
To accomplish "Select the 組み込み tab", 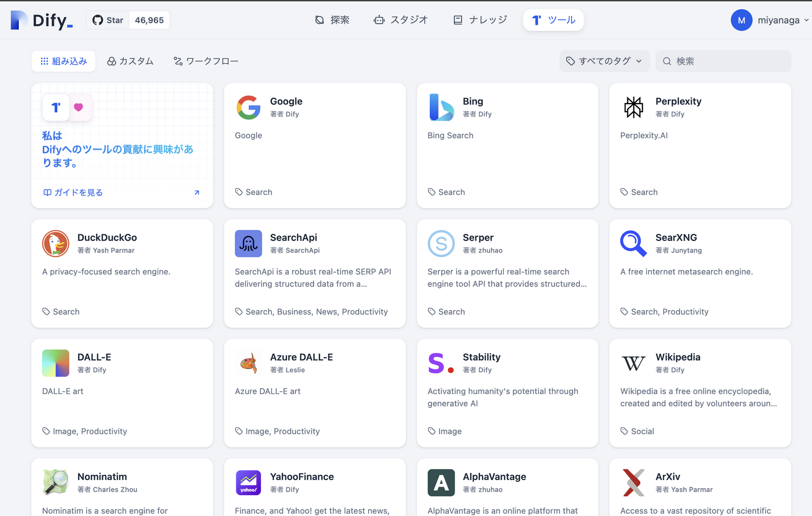I will click(63, 61).
